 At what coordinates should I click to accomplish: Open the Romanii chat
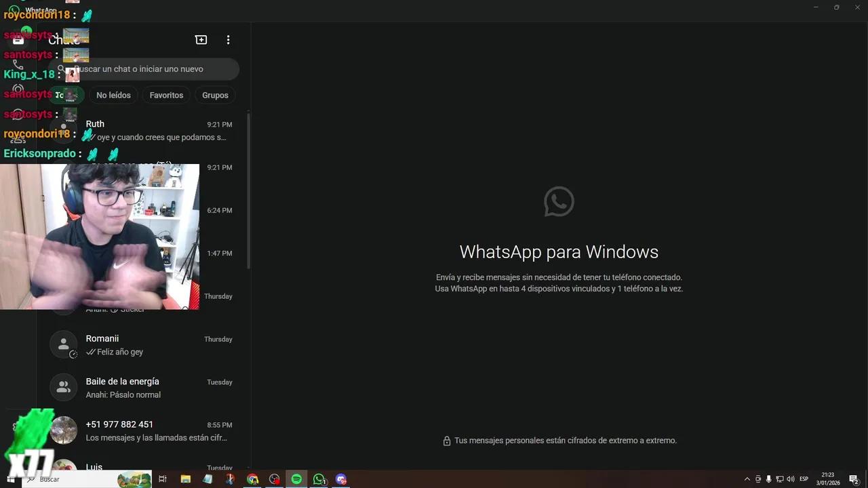[142, 345]
